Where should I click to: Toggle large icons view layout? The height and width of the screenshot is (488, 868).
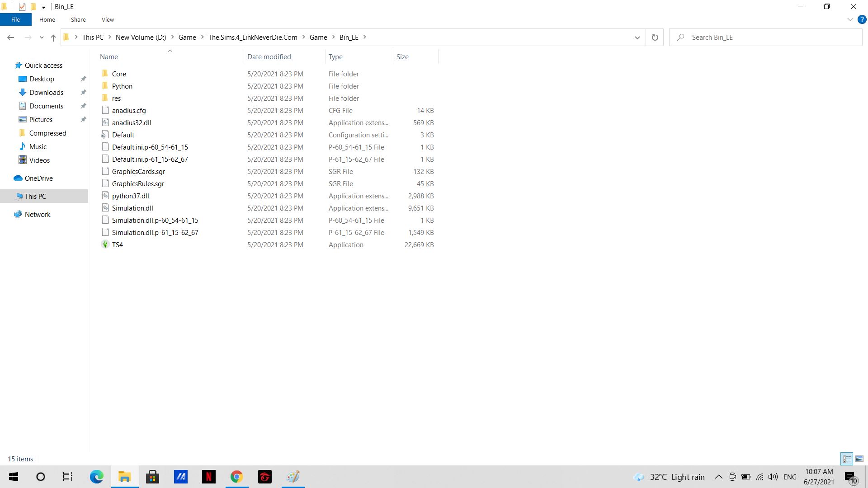(860, 458)
